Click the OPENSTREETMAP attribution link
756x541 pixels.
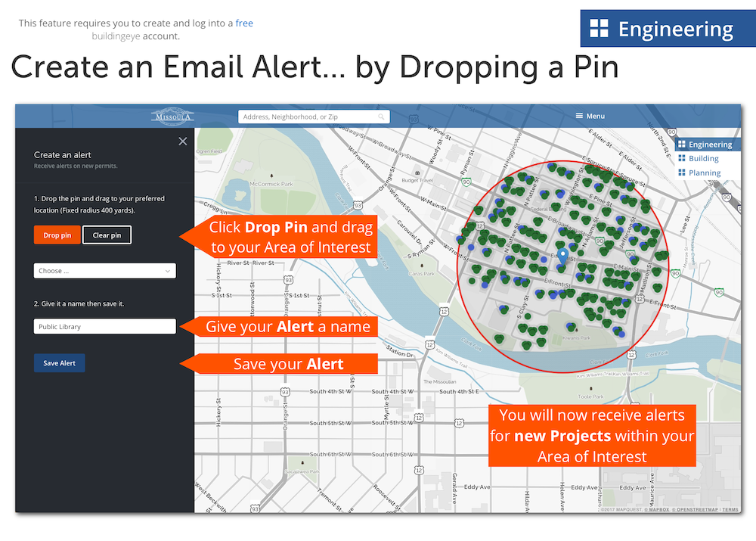(x=697, y=510)
